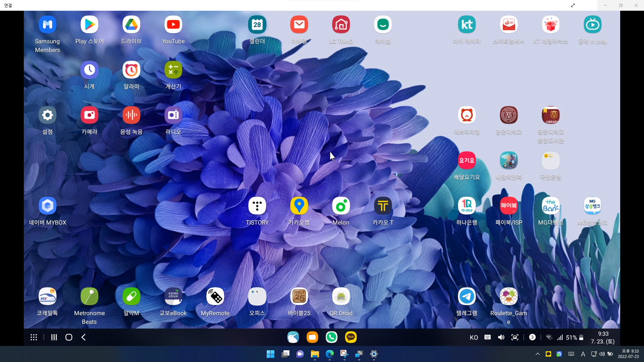Open the 텔레그램 app
Image resolution: width=644 pixels, height=362 pixels.
[x=467, y=296]
